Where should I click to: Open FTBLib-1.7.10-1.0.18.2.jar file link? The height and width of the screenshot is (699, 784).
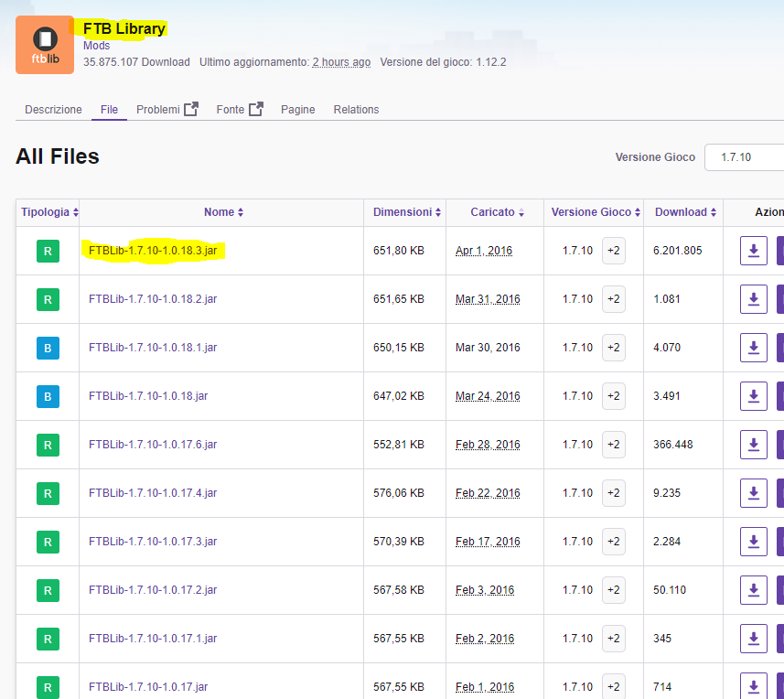click(153, 299)
